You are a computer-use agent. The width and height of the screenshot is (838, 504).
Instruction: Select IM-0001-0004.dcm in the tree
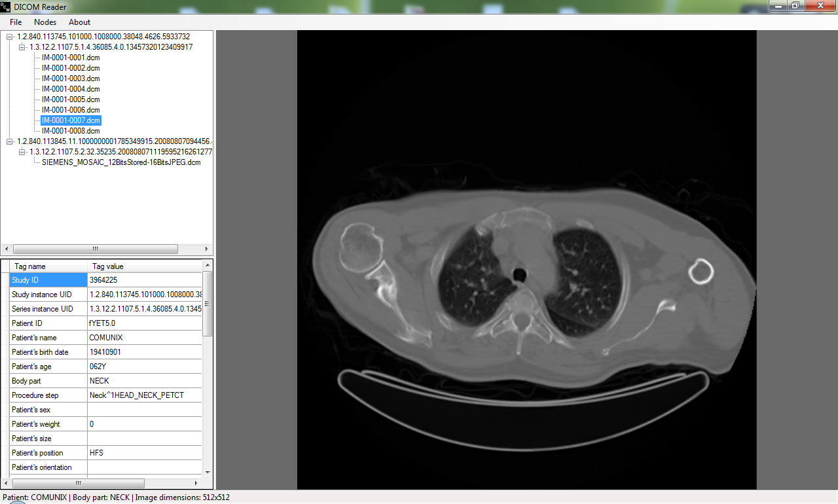pyautogui.click(x=70, y=89)
